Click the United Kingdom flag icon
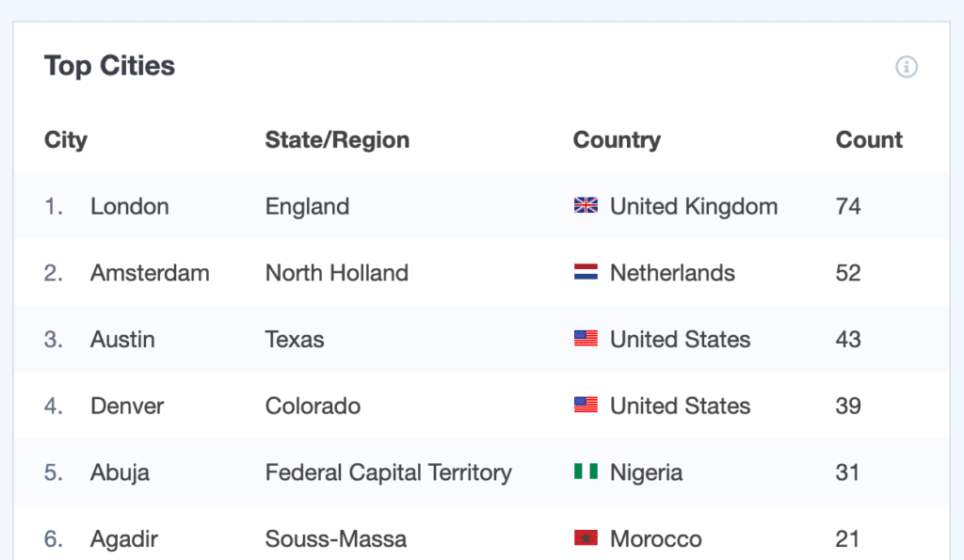 (x=585, y=205)
